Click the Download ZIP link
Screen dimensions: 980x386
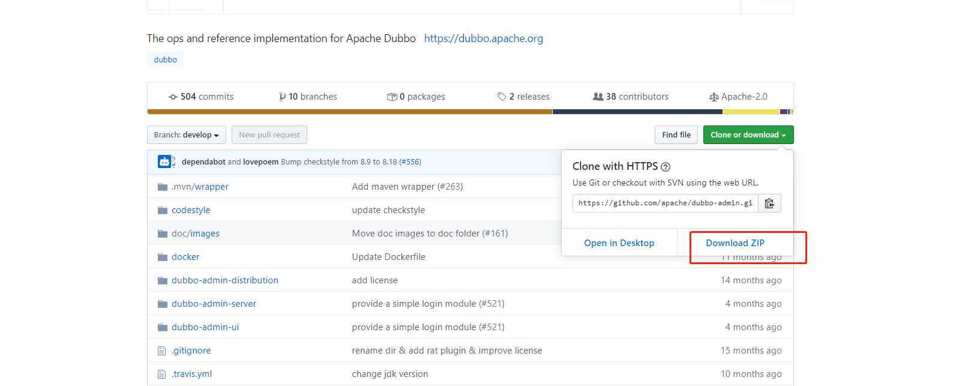(735, 243)
